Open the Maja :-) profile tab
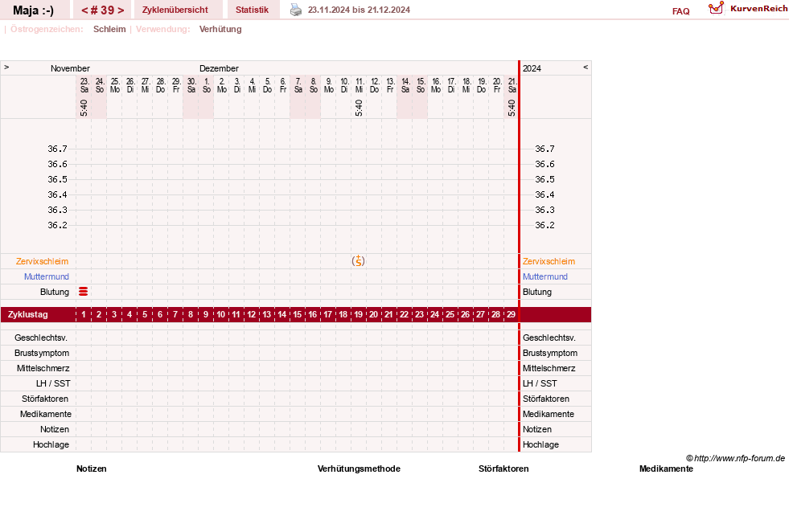Screen dimensions: 789x532 33,10
